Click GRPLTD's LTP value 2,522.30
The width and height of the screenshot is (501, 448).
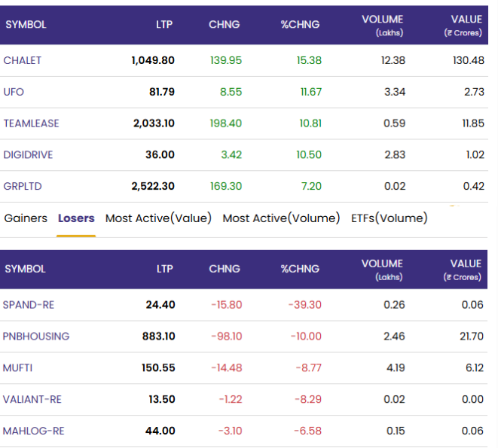pos(153,186)
